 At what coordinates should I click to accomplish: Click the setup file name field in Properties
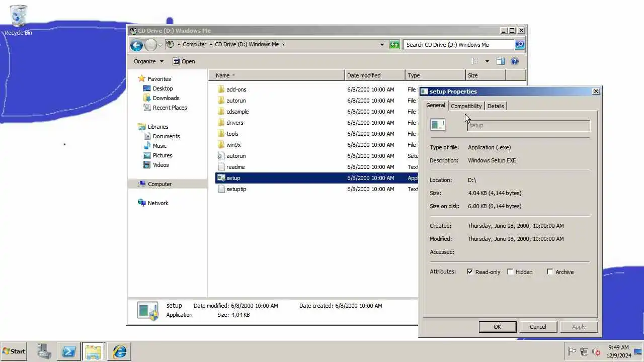pos(528,125)
